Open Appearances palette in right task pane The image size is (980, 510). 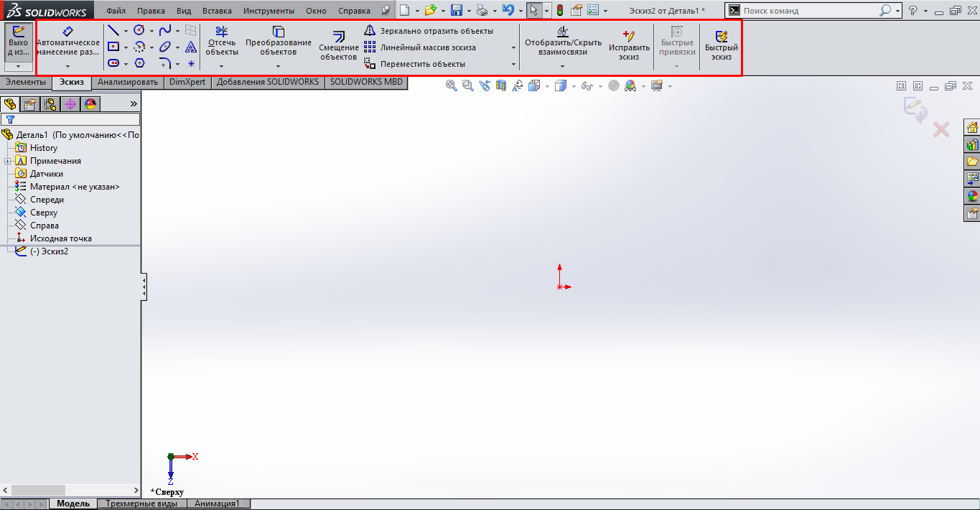973,196
